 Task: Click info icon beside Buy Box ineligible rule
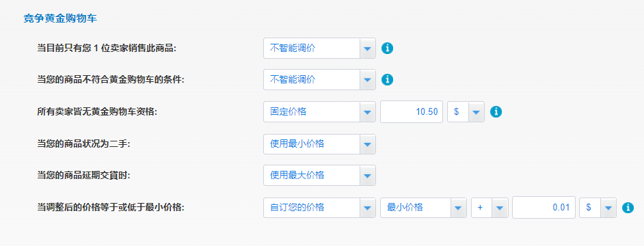pyautogui.click(x=387, y=80)
